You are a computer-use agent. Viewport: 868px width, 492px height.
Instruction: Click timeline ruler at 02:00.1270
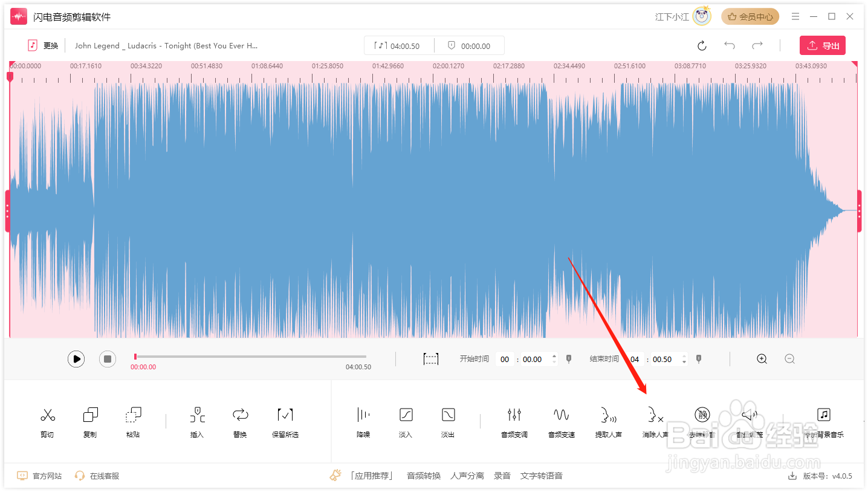(x=449, y=66)
